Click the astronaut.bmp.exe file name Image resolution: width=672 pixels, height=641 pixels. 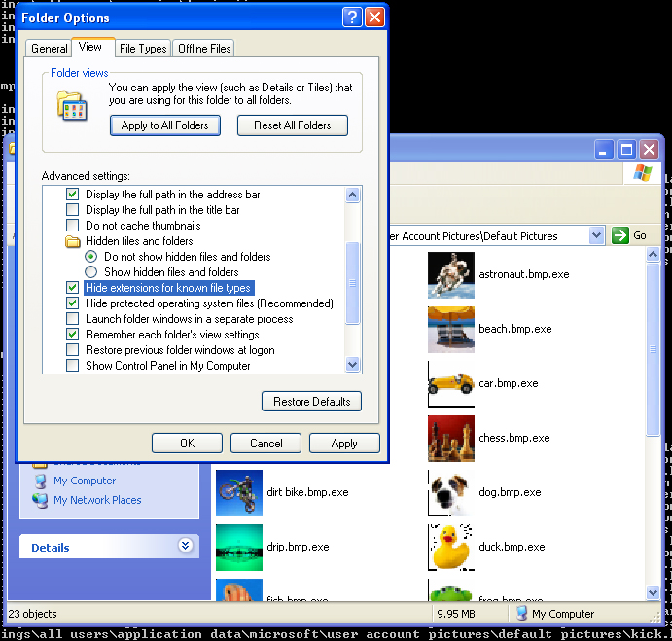[x=524, y=274]
